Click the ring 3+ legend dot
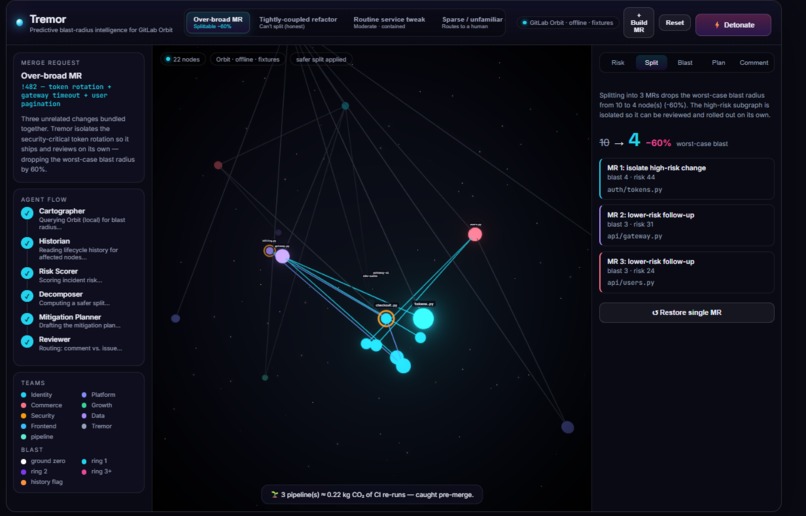This screenshot has width=806, height=516. pyautogui.click(x=84, y=471)
